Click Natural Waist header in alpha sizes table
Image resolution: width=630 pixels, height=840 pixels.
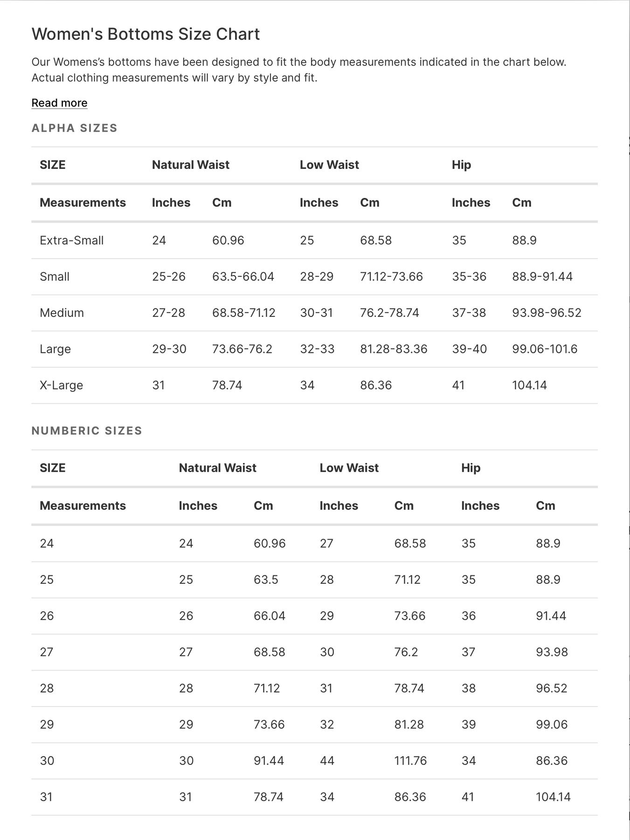[190, 165]
